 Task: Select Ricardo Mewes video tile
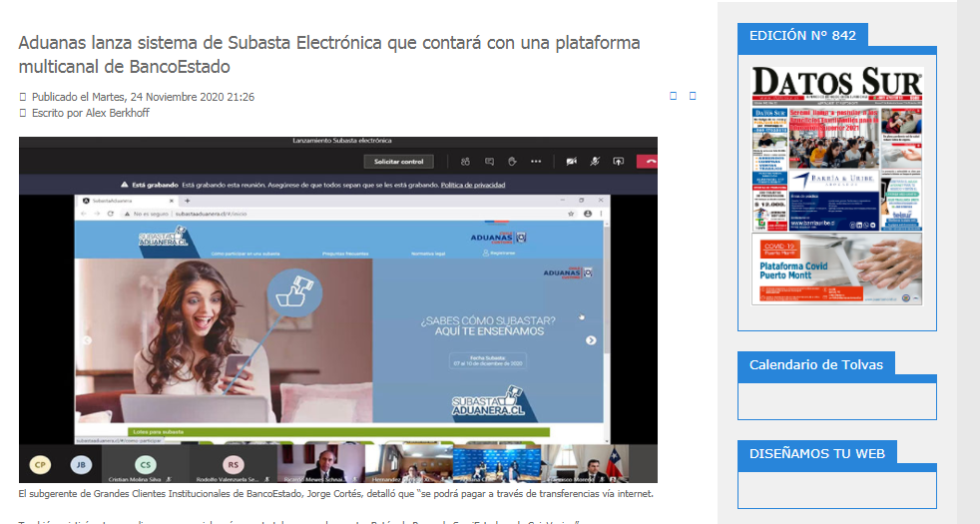pos(320,463)
